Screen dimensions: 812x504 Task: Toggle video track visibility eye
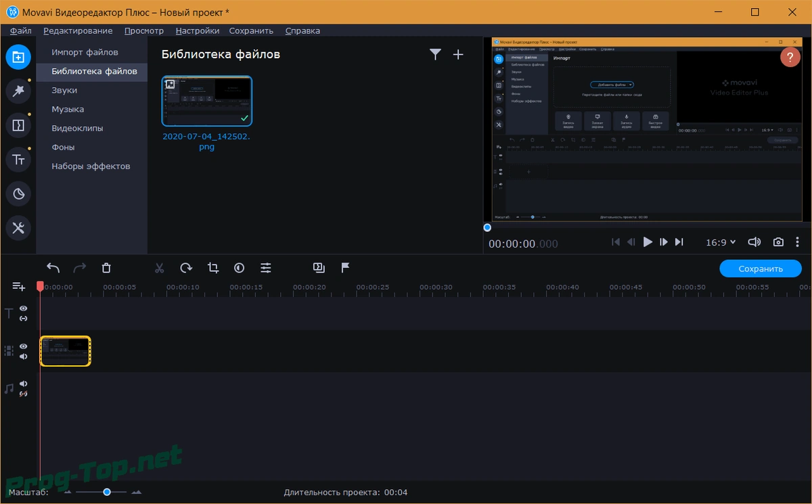[23, 346]
